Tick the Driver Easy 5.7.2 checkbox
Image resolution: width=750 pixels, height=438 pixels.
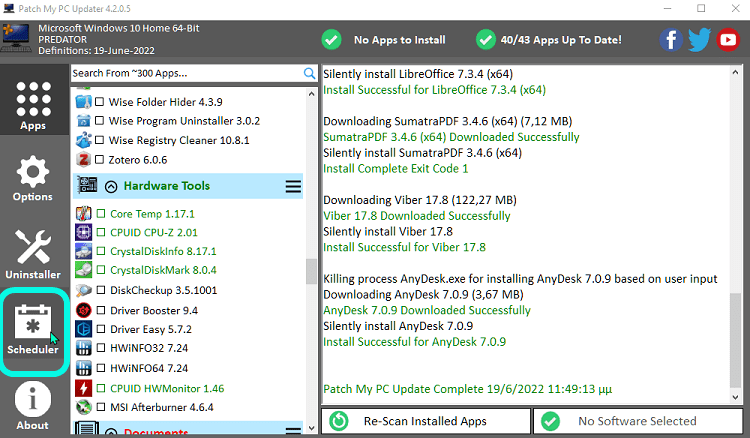[x=101, y=329]
